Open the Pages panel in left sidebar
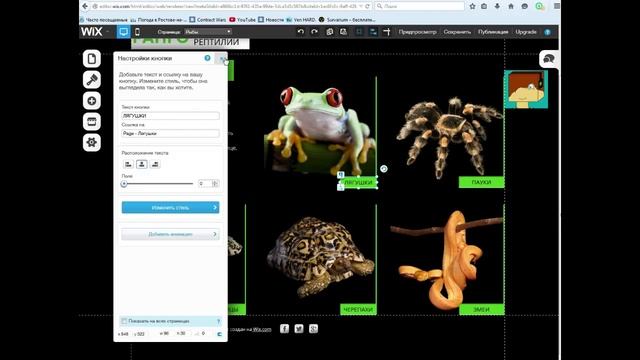The image size is (640, 360). click(x=92, y=59)
